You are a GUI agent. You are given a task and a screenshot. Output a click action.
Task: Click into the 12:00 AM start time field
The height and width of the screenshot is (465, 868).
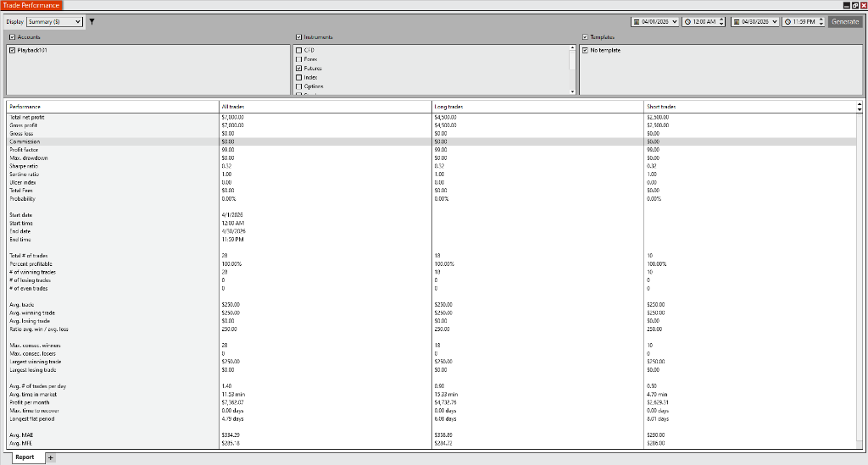(x=703, y=22)
